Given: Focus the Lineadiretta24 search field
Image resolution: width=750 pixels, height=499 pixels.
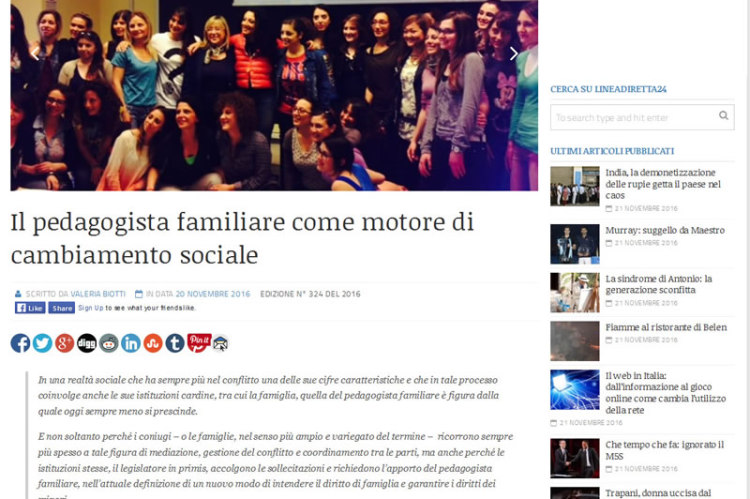Looking at the screenshot, I should (642, 117).
